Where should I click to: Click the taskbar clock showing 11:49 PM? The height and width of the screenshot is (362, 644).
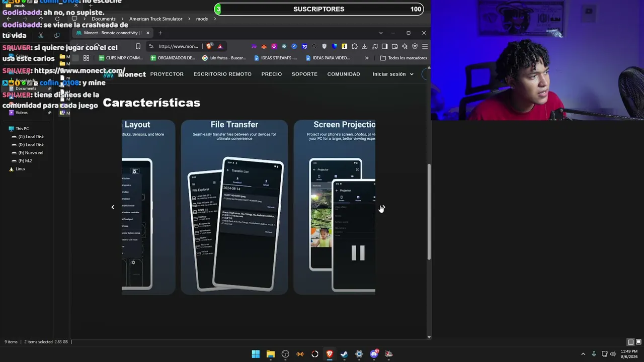(629, 354)
